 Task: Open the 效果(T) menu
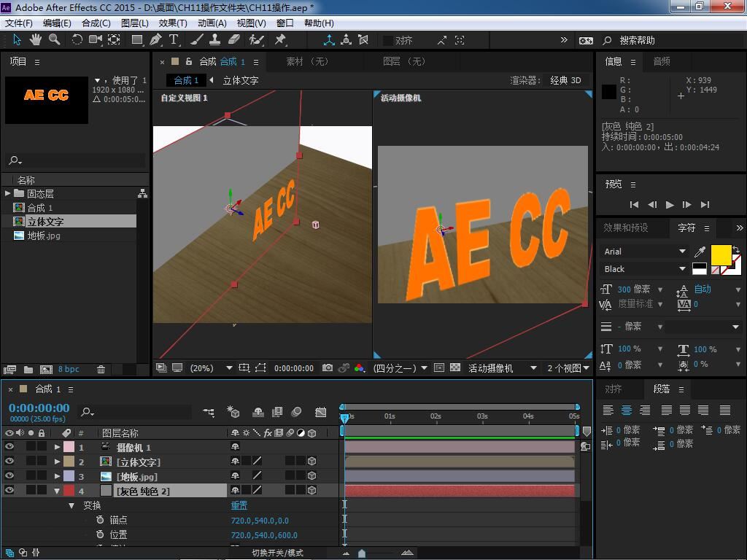pyautogui.click(x=174, y=23)
